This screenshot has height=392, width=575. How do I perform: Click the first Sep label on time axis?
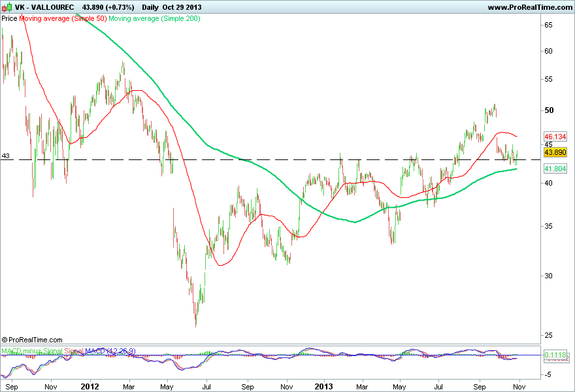tap(12, 387)
